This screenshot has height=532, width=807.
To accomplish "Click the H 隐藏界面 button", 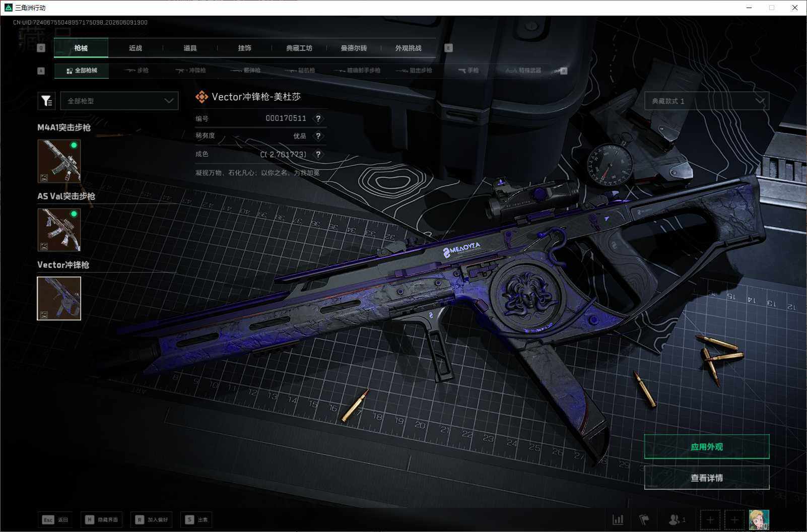I will pos(101,519).
